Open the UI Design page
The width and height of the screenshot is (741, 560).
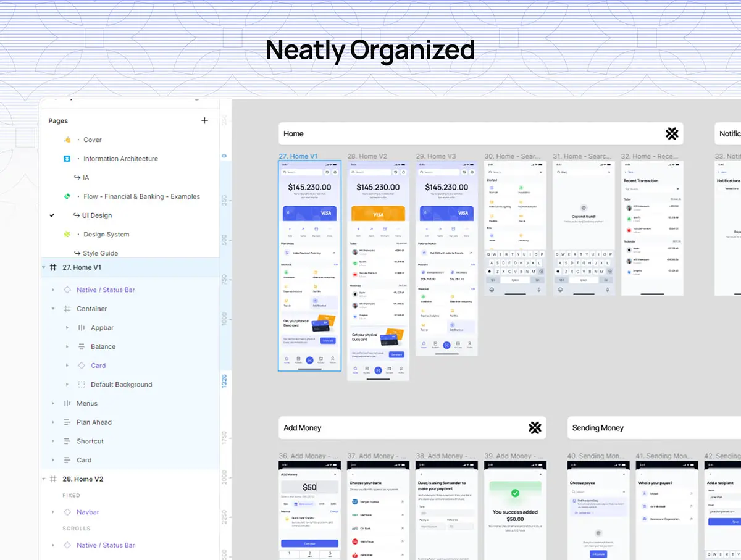(x=96, y=215)
